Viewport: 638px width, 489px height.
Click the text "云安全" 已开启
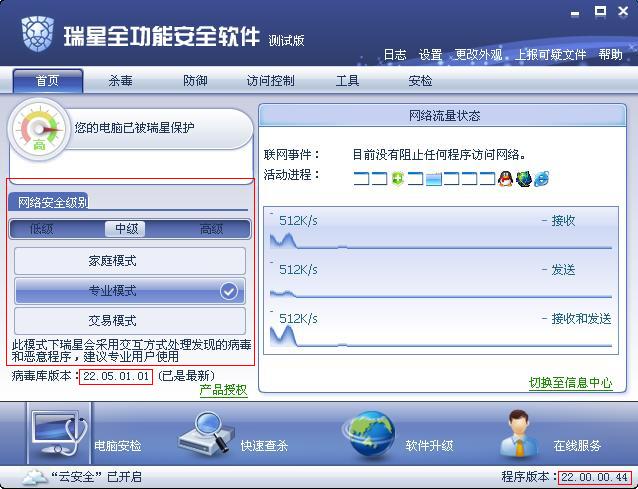click(x=96, y=477)
